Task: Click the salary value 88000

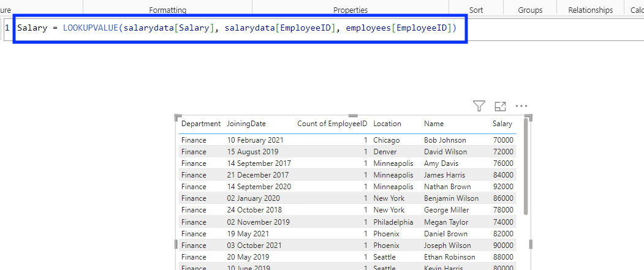Action: click(502, 257)
